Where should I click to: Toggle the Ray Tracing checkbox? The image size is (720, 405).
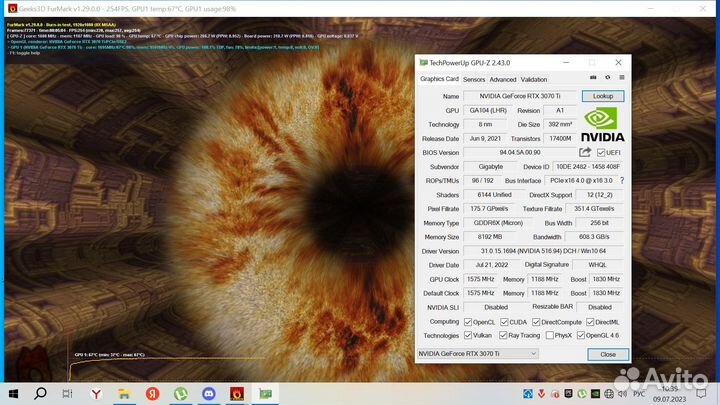(x=503, y=335)
